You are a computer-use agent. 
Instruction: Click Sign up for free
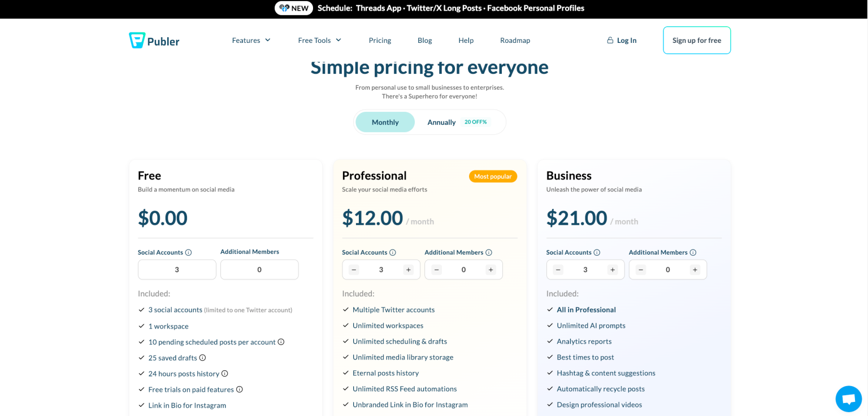pyautogui.click(x=697, y=40)
